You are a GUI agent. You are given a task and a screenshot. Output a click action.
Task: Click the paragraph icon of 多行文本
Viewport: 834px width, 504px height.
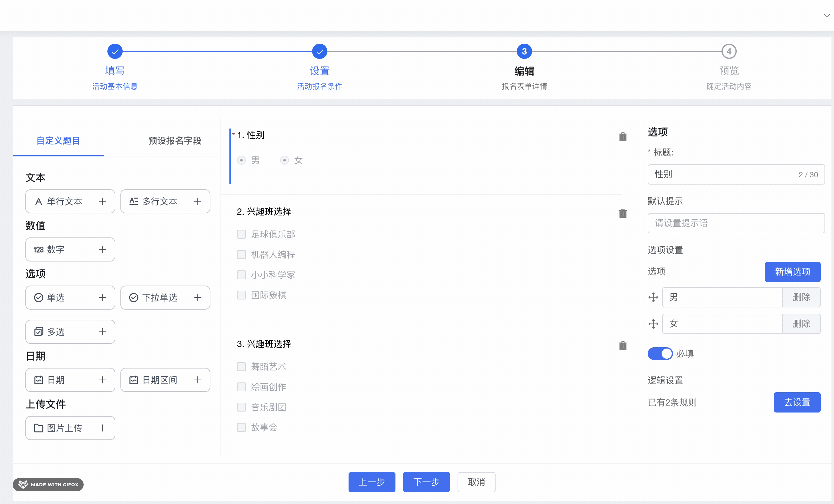coord(134,201)
